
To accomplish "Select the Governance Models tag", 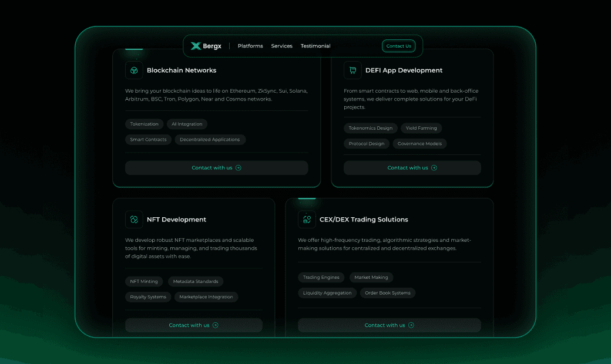I will [419, 144].
